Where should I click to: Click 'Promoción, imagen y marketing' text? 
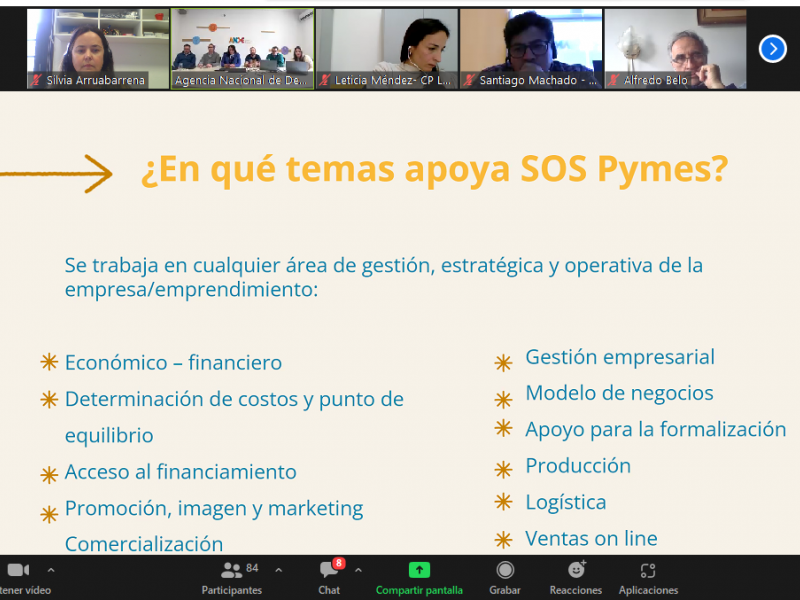tap(214, 509)
